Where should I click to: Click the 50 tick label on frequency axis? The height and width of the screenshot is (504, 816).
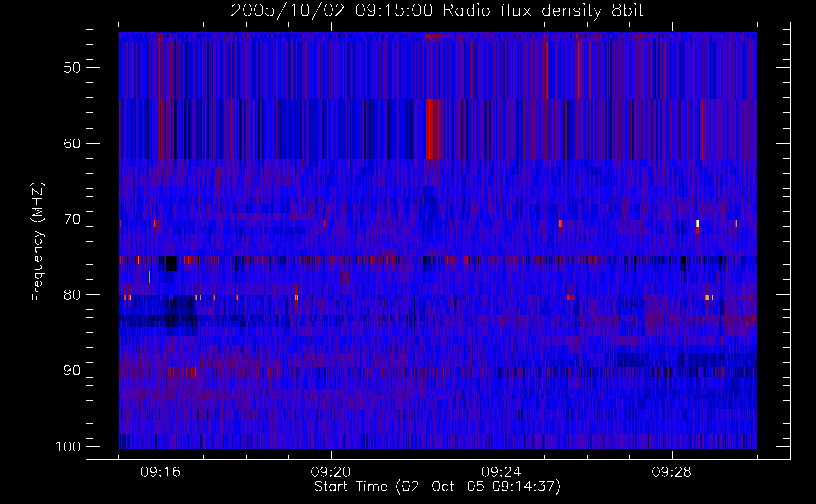pos(72,68)
